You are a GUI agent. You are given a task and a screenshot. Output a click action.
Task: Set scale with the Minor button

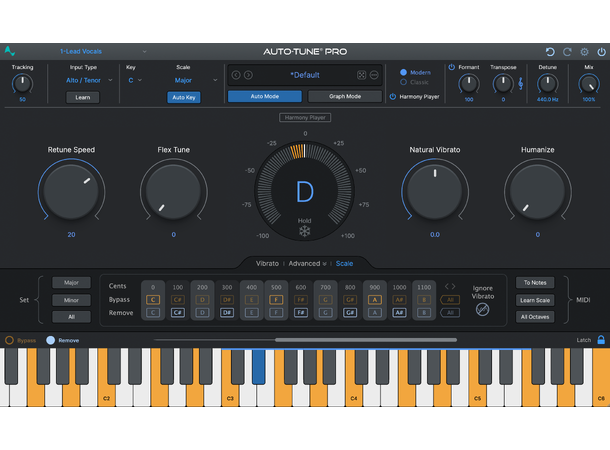(71, 300)
